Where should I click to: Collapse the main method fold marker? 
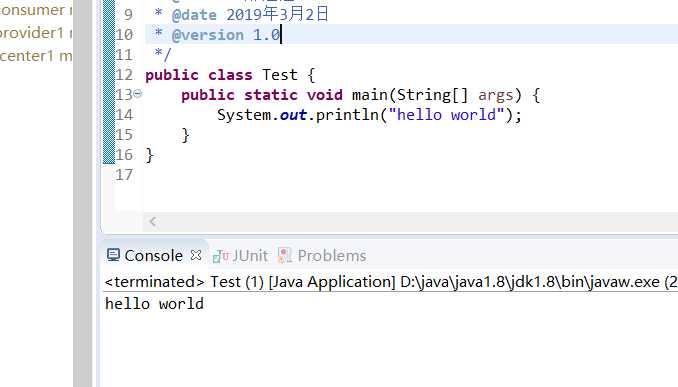click(138, 93)
